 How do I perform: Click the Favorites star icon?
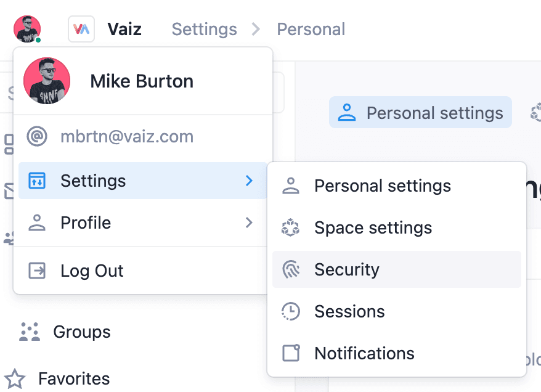[x=15, y=378]
